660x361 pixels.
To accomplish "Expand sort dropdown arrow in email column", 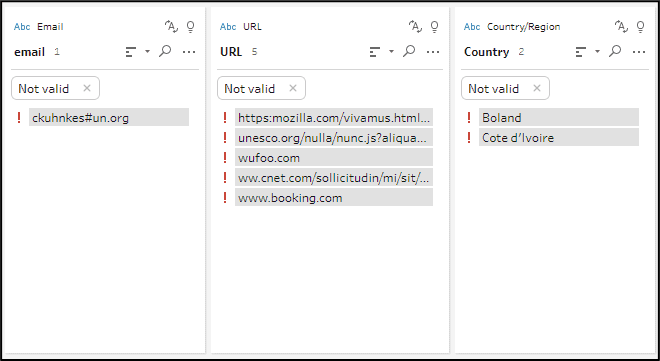I will (147, 52).
